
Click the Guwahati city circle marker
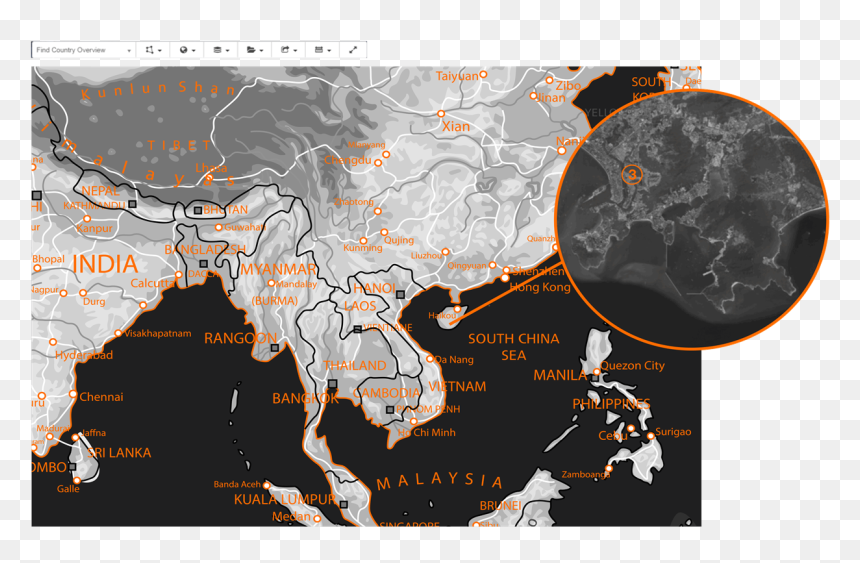218,227
